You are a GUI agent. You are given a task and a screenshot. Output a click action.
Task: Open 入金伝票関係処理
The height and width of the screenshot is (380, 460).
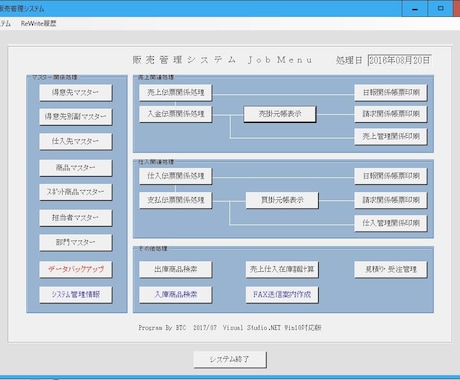pos(175,114)
